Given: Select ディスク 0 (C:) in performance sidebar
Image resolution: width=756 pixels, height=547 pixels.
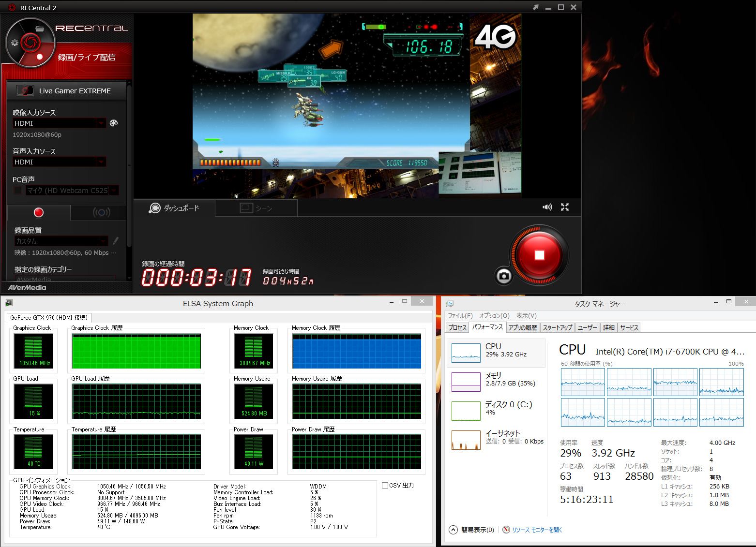Looking at the screenshot, I should pos(496,411).
